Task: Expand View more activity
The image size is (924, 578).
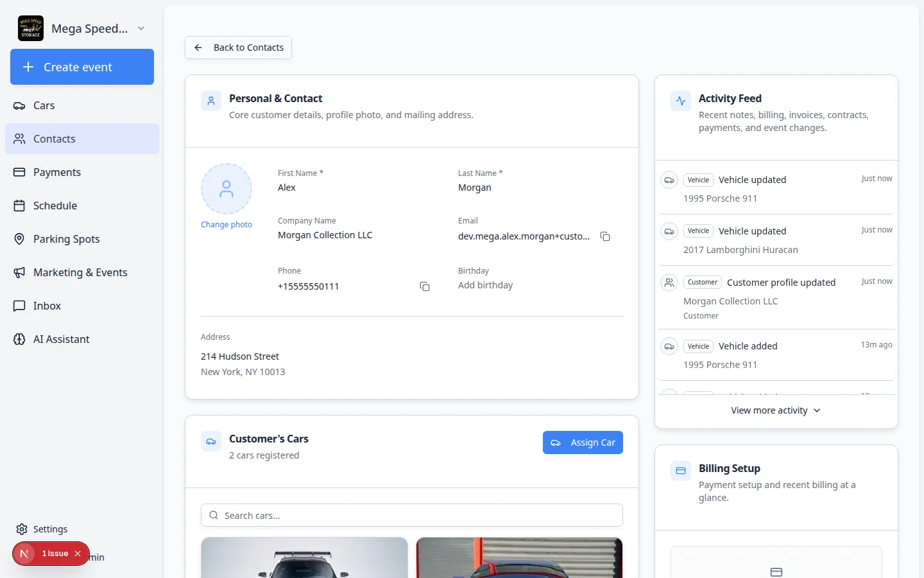Action: (776, 410)
